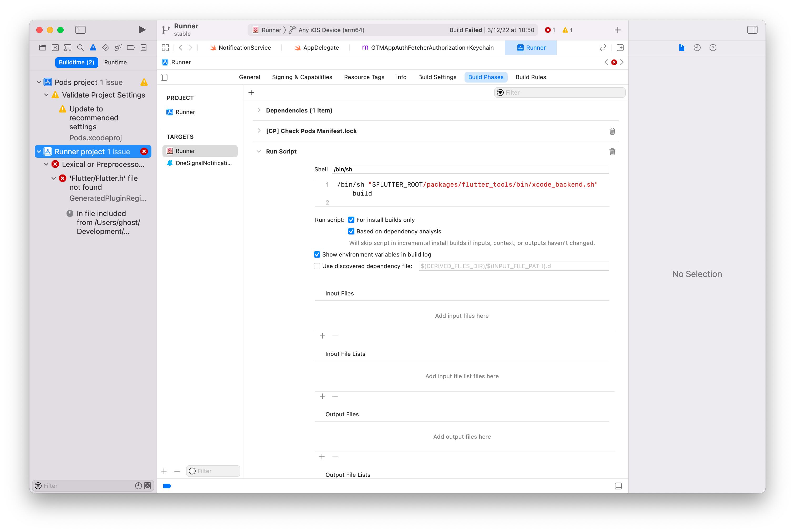Open Signing & Capabilities tab
Screen dimensions: 795x532
[x=302, y=77]
